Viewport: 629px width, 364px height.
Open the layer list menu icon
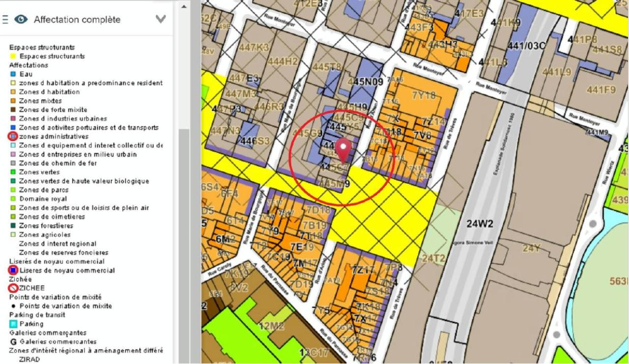point(5,20)
